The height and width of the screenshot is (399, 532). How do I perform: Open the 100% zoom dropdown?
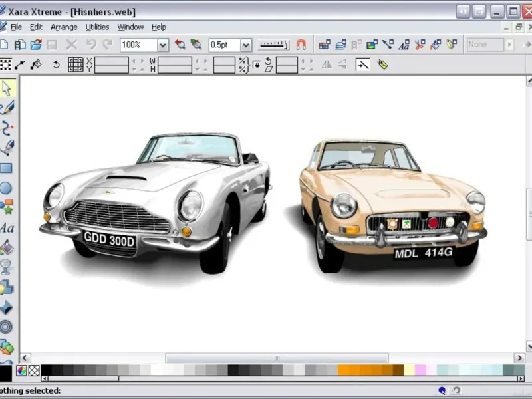point(163,45)
